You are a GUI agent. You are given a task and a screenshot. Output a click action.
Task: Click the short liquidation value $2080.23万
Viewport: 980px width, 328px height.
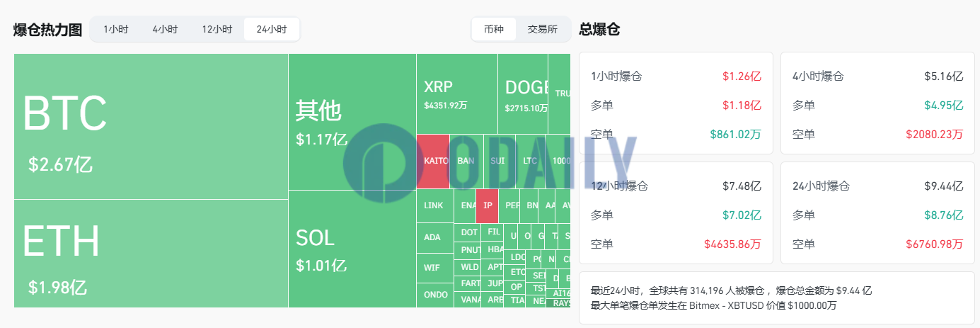935,134
